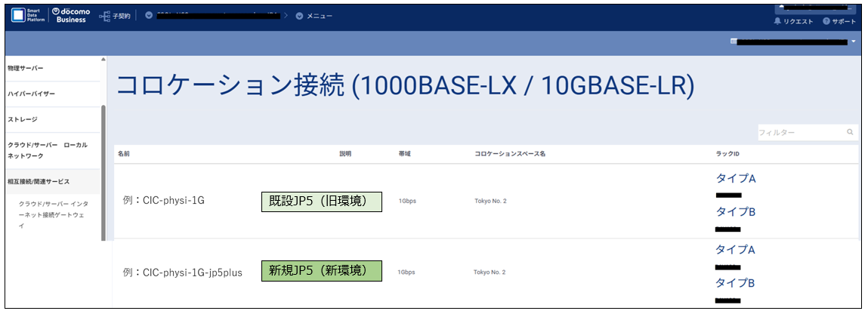Click the sidebar vertical scrollbar
Viewport: 868px width, 314px height.
[x=103, y=174]
